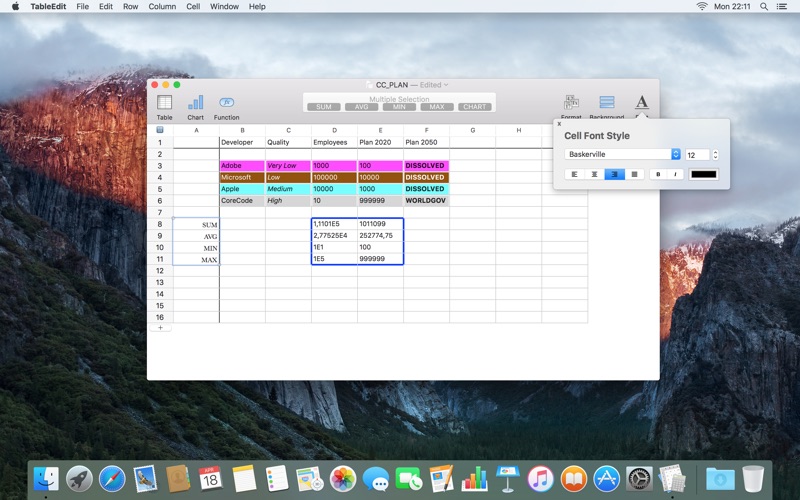Expand the CC_PLAN title Edited chevron
The image size is (800, 500).
pyautogui.click(x=446, y=85)
